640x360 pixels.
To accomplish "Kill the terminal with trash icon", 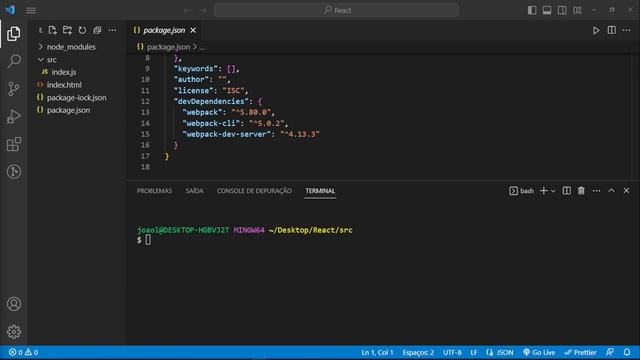I will coord(581,191).
